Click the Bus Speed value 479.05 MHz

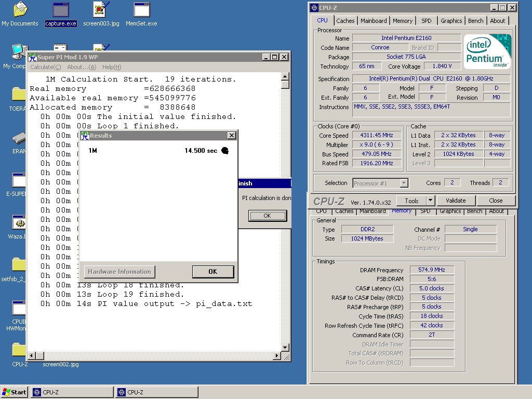pyautogui.click(x=377, y=154)
